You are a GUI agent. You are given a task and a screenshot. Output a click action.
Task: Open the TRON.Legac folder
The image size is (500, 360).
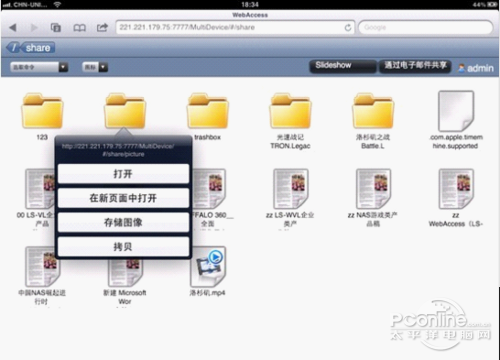(290, 111)
